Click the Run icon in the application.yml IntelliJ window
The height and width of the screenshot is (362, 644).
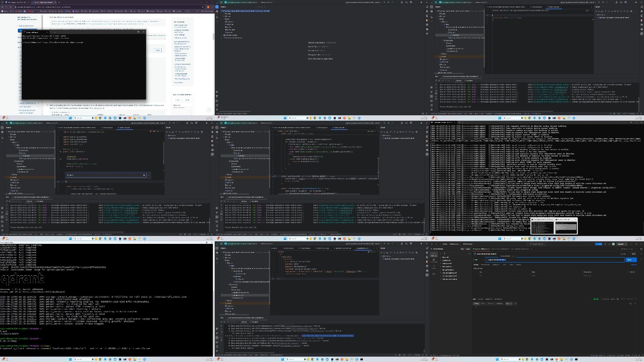pos(385,243)
